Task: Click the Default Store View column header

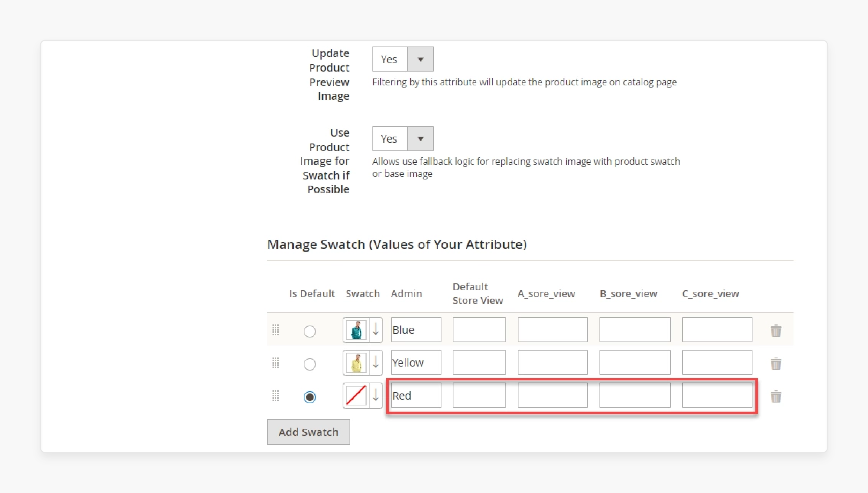Action: [x=478, y=294]
